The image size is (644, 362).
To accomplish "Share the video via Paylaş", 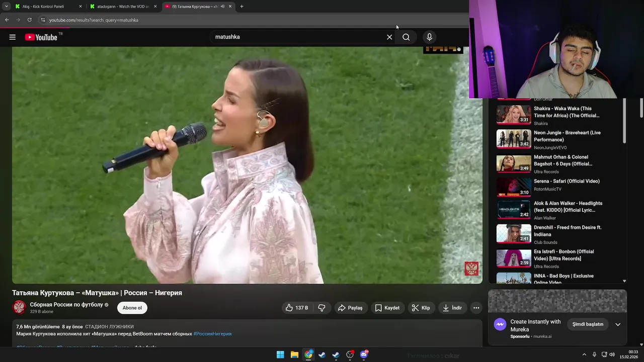I will (350, 308).
